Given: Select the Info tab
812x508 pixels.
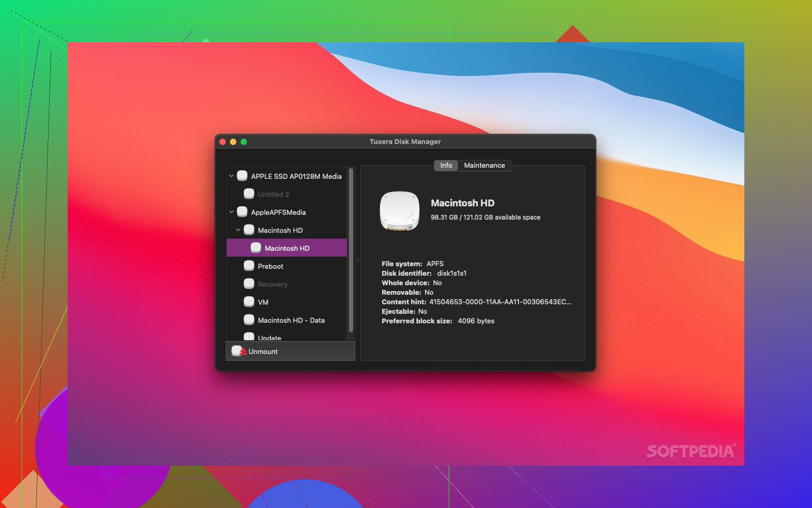Looking at the screenshot, I should 446,165.
